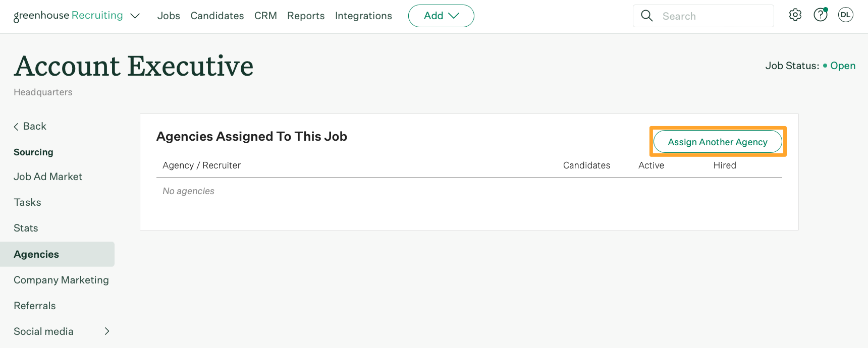Click the search magnifying glass icon

pos(647,16)
